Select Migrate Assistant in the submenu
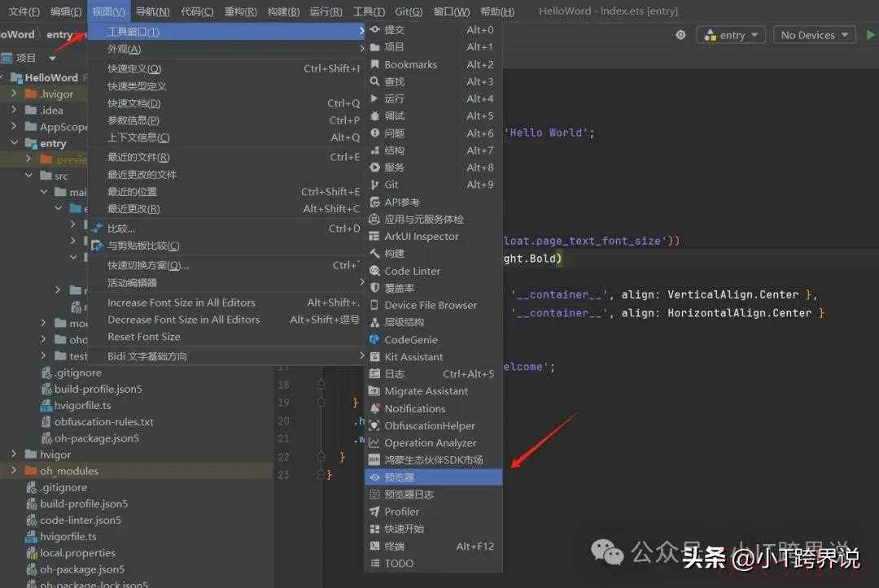The image size is (879, 588). pos(433,391)
